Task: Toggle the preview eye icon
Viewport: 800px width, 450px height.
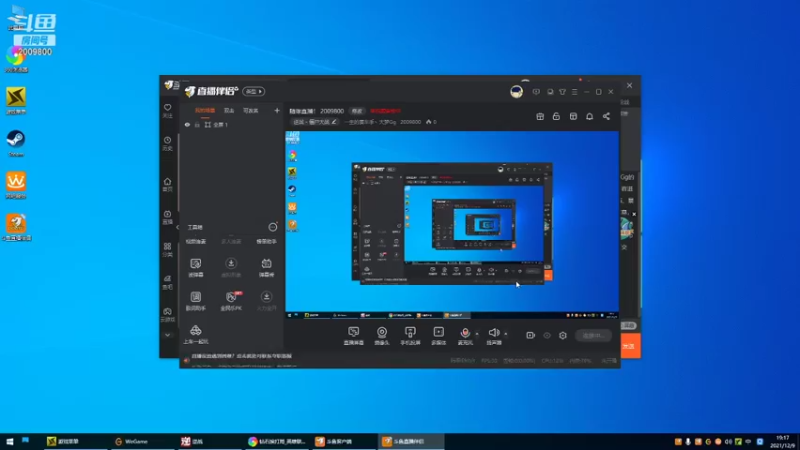Action: (547, 335)
